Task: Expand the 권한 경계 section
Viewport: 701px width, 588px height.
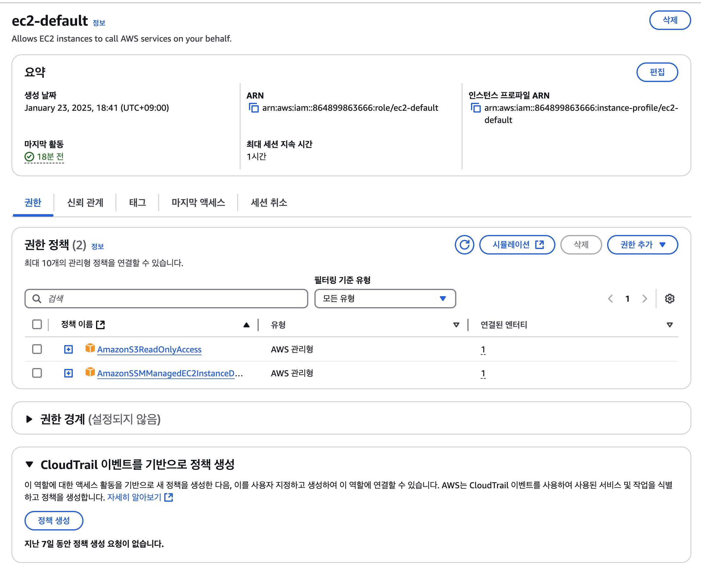Action: (x=29, y=419)
